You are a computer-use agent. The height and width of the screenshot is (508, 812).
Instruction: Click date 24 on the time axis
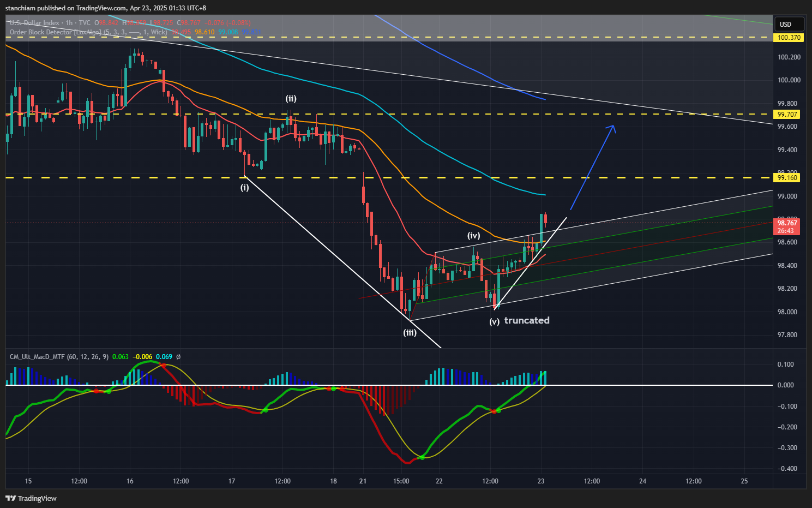point(643,481)
